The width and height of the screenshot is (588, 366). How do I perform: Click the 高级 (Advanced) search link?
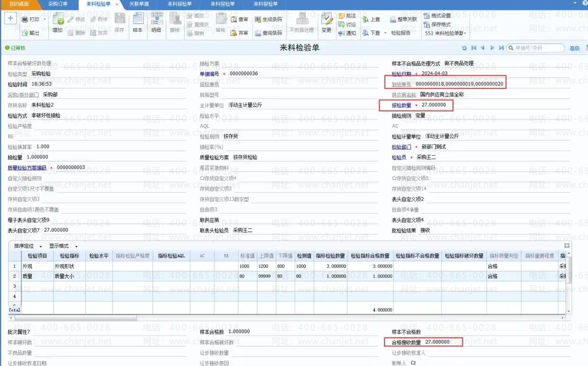(574, 48)
